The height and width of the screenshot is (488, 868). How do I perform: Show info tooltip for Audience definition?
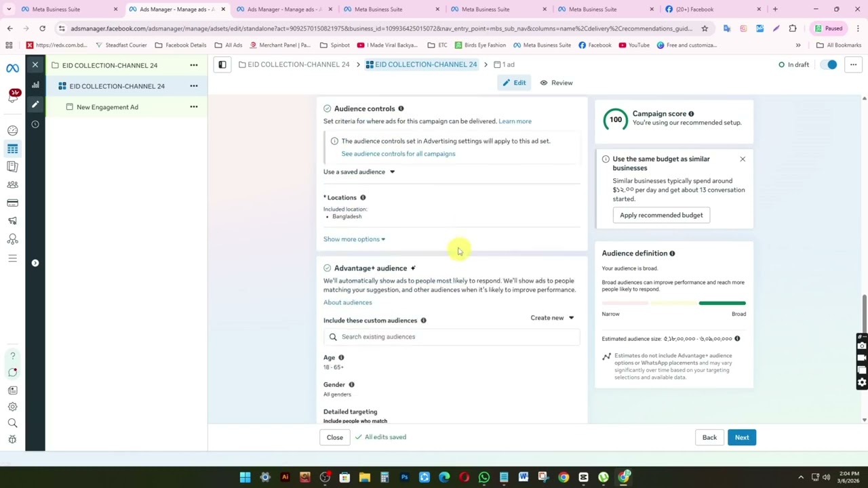(x=672, y=253)
